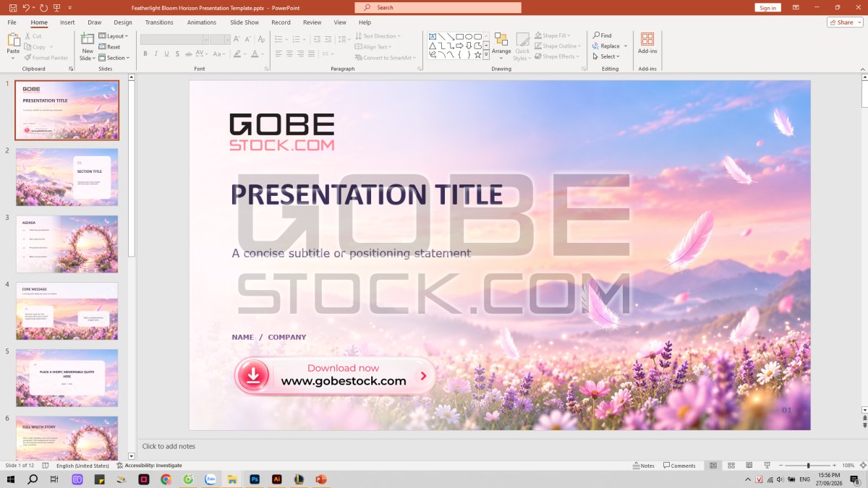Open the Review tab
The width and height of the screenshot is (868, 488).
pos(312,22)
